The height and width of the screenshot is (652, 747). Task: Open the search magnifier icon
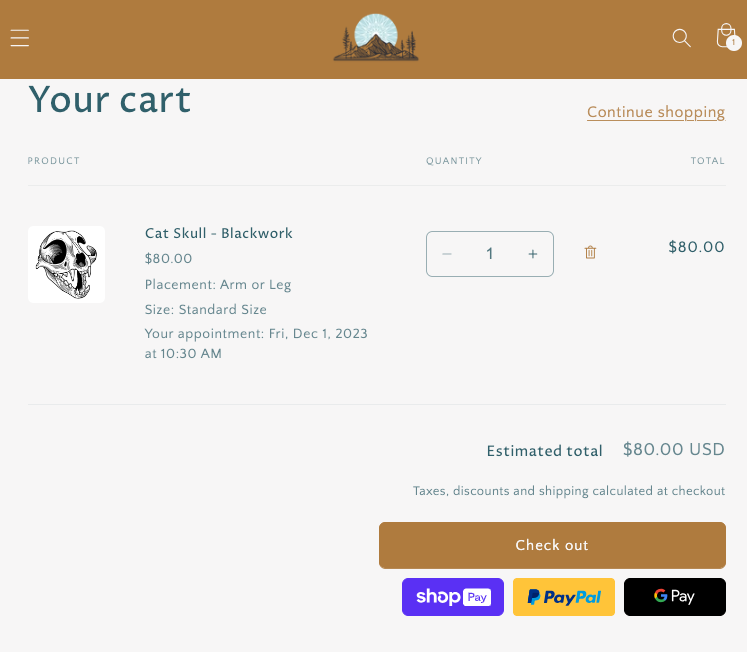click(x=681, y=38)
